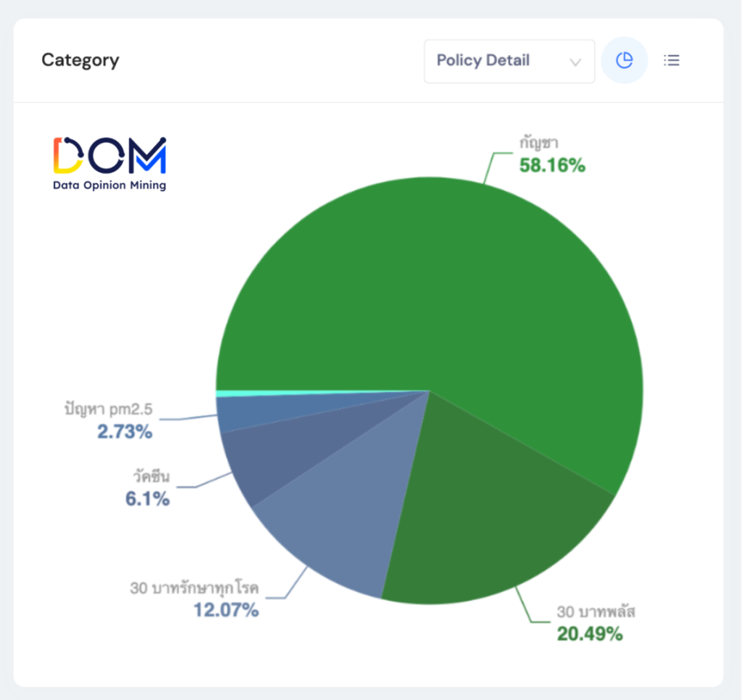Image resolution: width=742 pixels, height=700 pixels.
Task: Open the Policy Detail dropdown
Action: (x=509, y=61)
